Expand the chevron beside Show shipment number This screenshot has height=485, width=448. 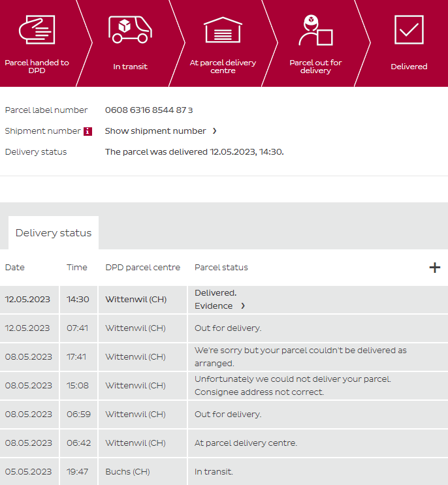(215, 131)
